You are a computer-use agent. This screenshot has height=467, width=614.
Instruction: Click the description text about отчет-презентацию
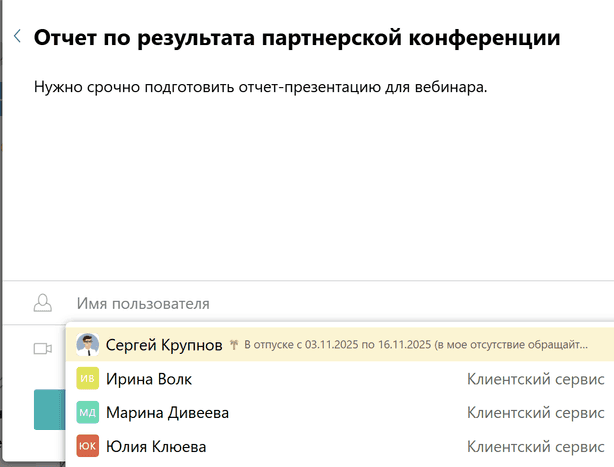pyautogui.click(x=260, y=88)
